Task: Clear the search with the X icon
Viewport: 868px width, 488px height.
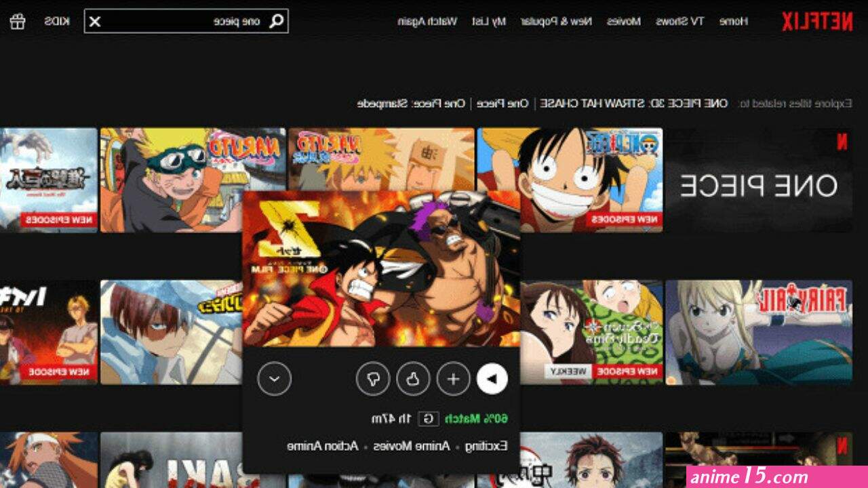Action: pos(95,22)
